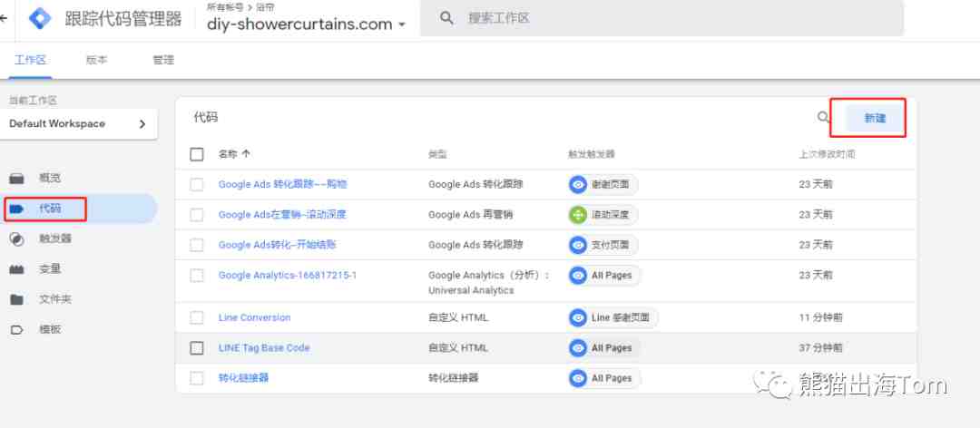Click the 触发触发器 column header
Screen dimensions: 980x428
pyautogui.click(x=592, y=154)
